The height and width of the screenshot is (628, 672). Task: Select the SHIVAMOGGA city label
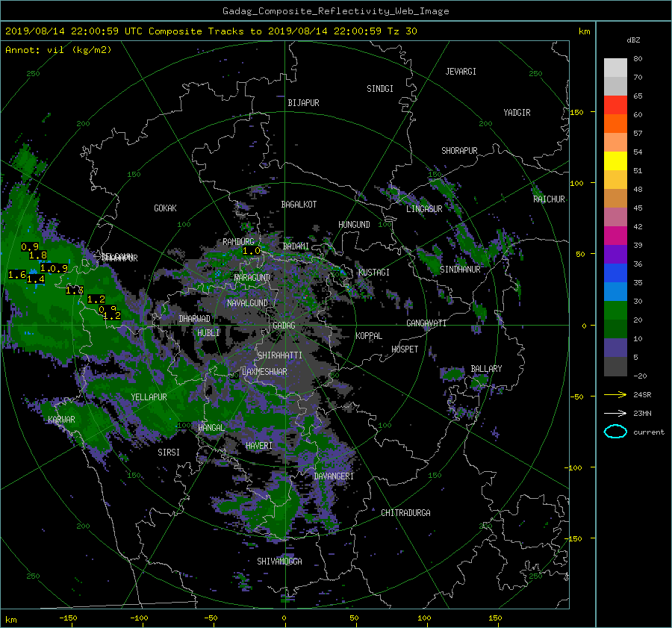279,562
